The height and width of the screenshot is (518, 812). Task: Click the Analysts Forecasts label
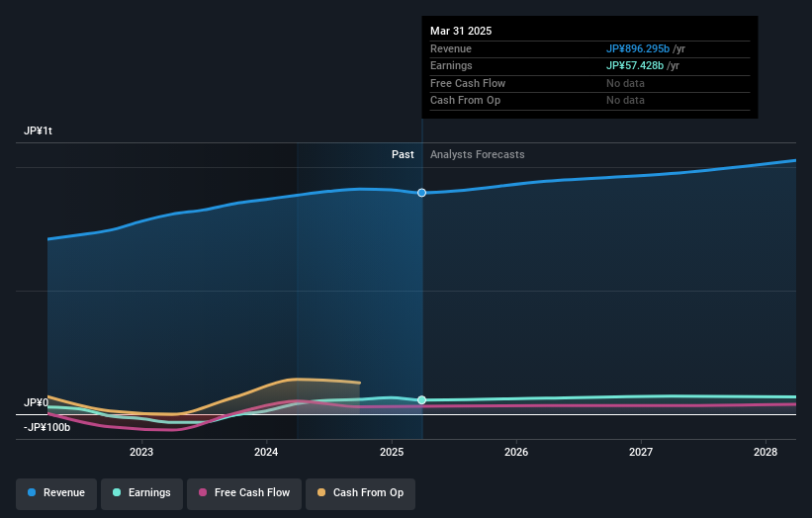478,154
